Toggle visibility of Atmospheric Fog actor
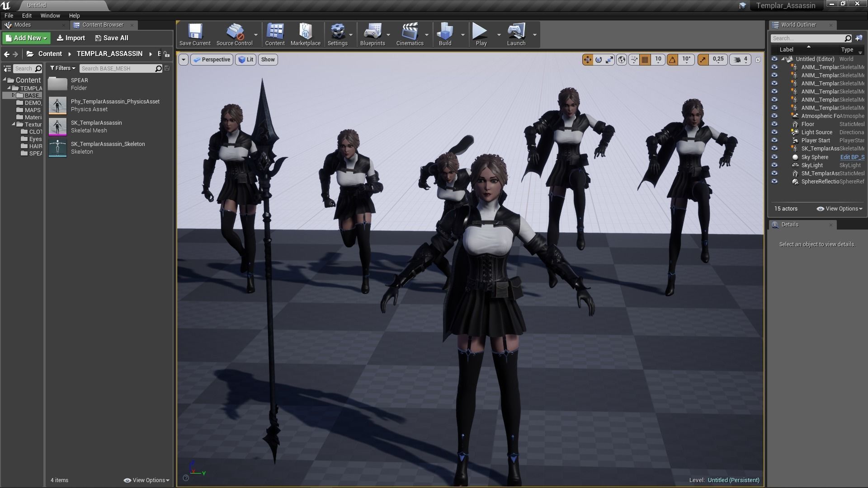Image resolution: width=868 pixels, height=488 pixels. (774, 116)
